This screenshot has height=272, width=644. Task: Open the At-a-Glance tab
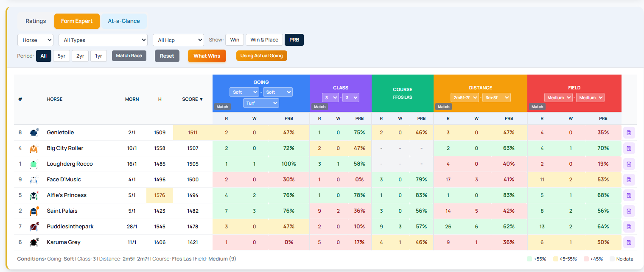click(x=124, y=21)
